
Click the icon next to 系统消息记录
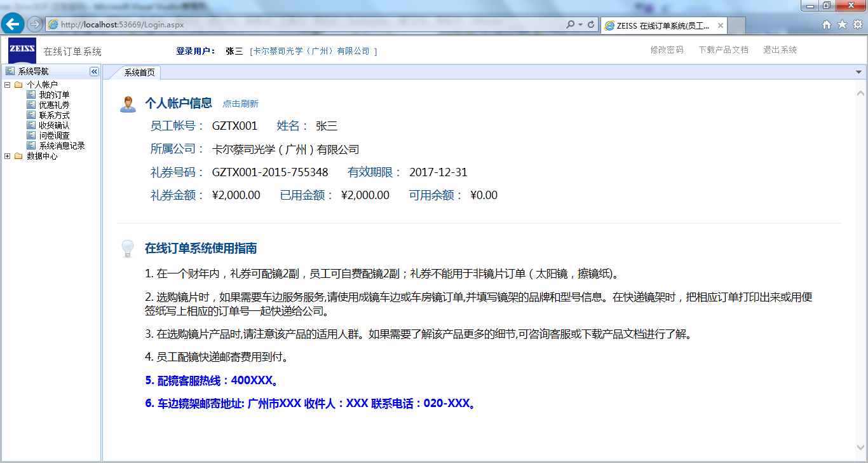tap(31, 146)
